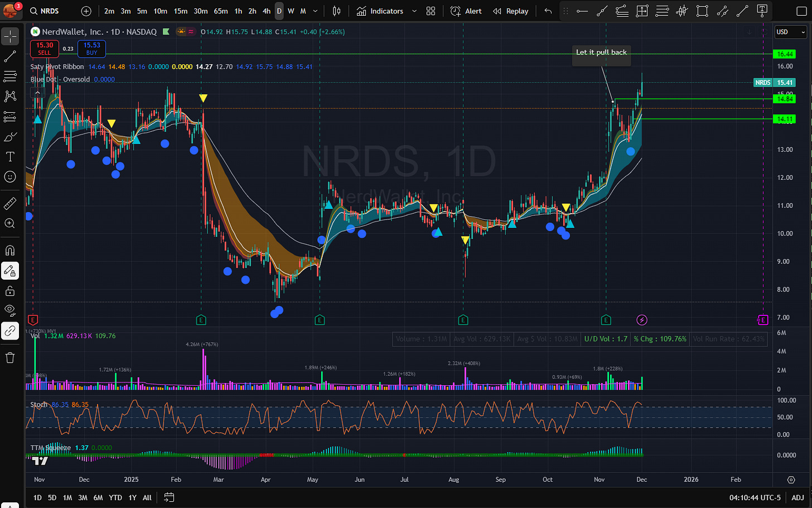
Task: Expand the timeframe dropdown chevron
Action: [316, 11]
